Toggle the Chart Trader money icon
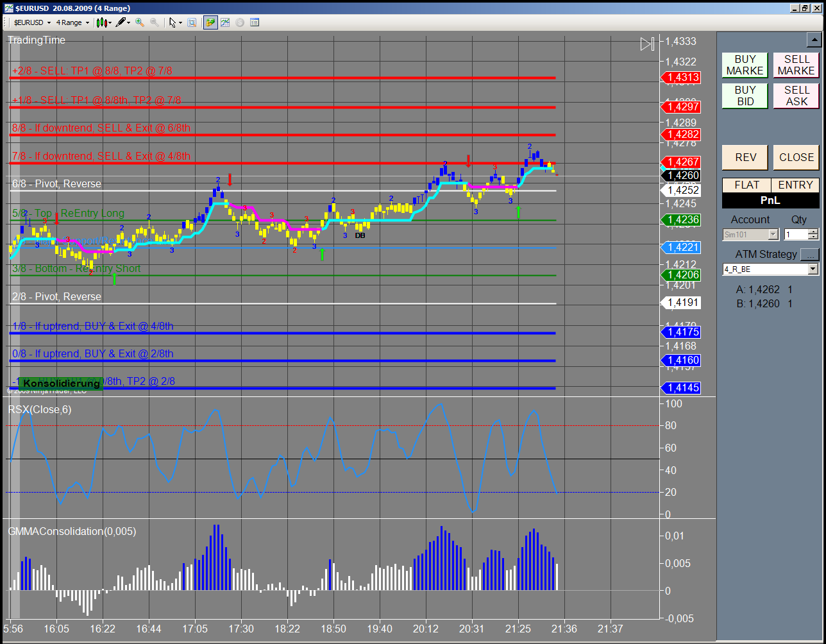This screenshot has width=826, height=644. tap(210, 22)
